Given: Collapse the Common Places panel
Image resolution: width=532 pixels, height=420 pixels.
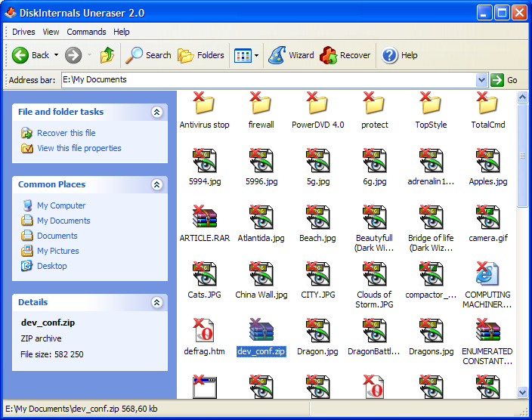Looking at the screenshot, I should [x=156, y=184].
